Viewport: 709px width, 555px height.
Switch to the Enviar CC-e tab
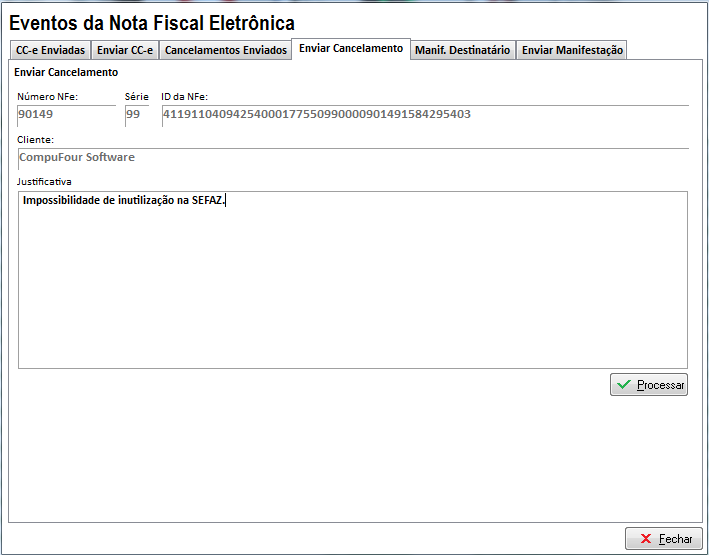point(125,50)
